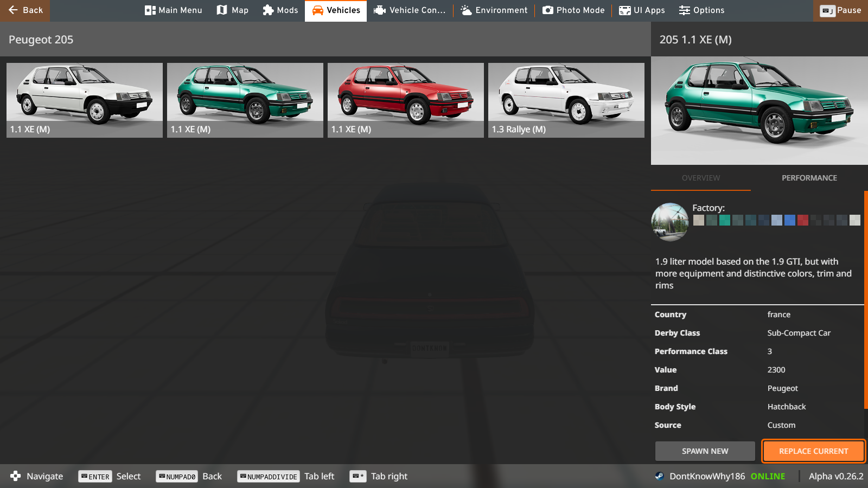Click the Factory: label
Image resolution: width=868 pixels, height=488 pixels.
point(709,208)
